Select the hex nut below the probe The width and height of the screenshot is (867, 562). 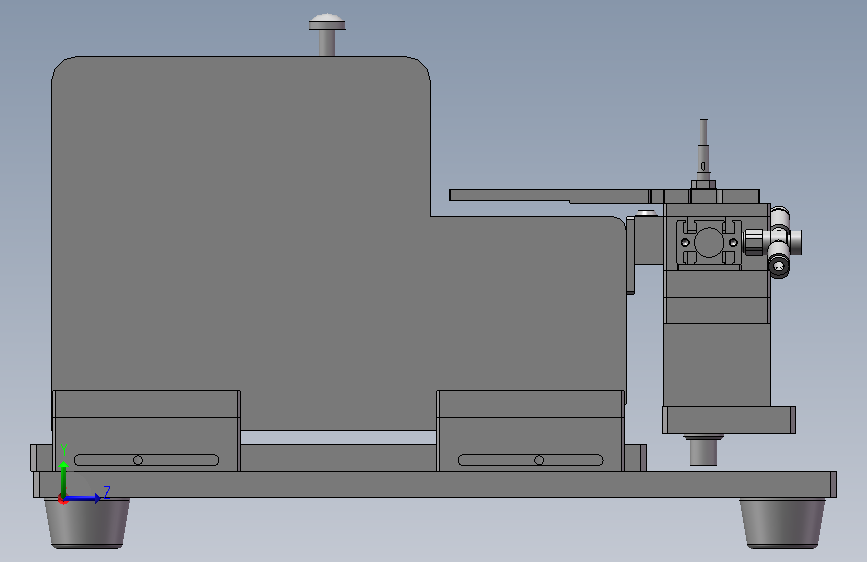coord(703,184)
